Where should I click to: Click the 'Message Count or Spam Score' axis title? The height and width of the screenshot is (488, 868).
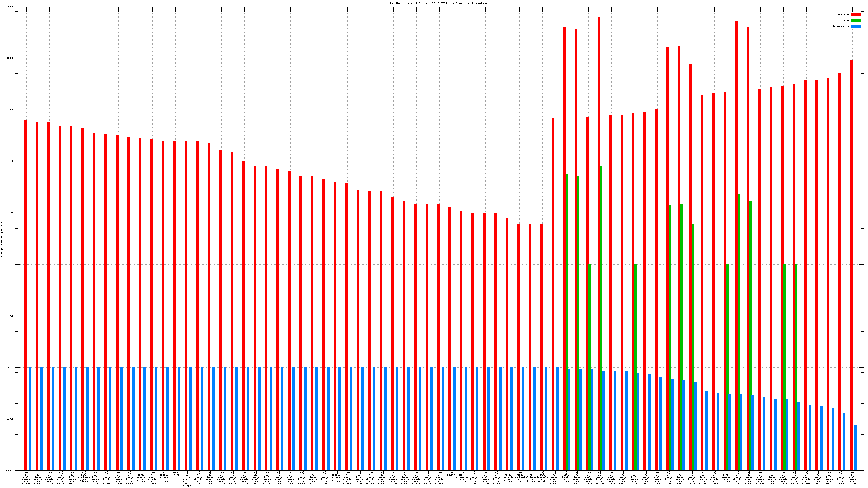[2, 239]
